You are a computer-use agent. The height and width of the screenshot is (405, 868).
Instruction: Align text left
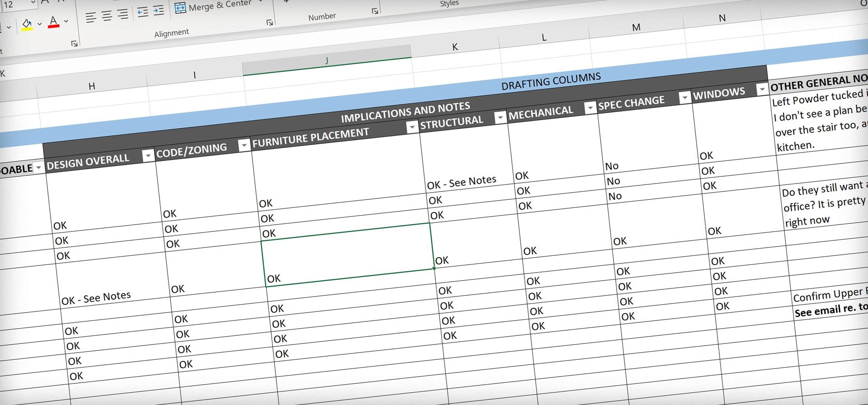point(91,18)
